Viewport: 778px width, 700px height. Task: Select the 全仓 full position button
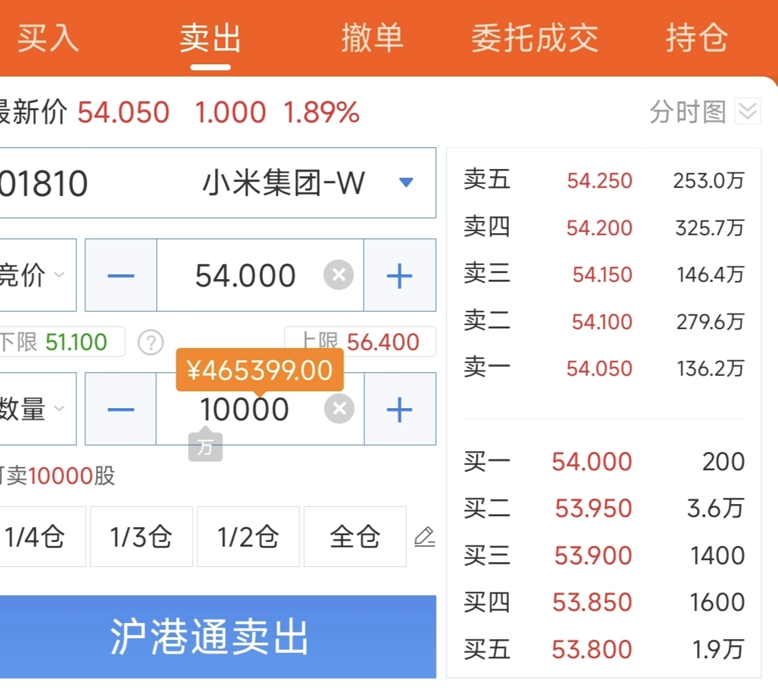pyautogui.click(x=355, y=536)
